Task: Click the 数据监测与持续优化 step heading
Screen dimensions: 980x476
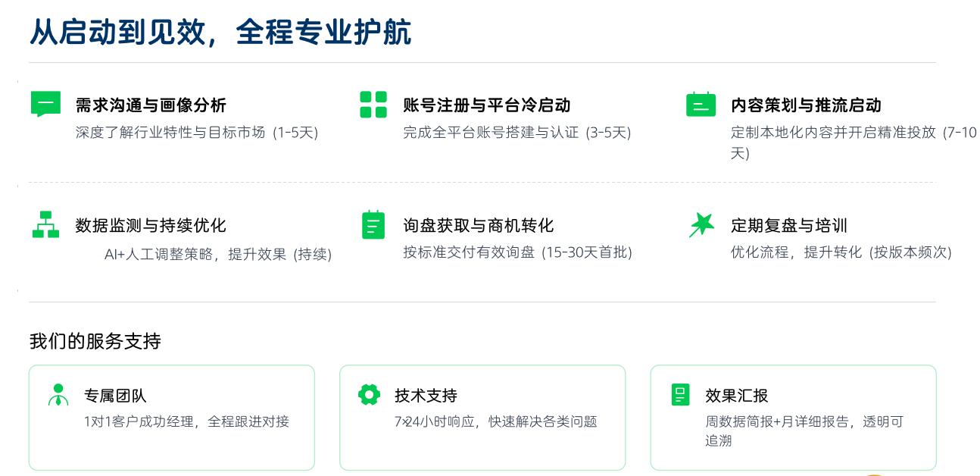Action: [x=151, y=225]
